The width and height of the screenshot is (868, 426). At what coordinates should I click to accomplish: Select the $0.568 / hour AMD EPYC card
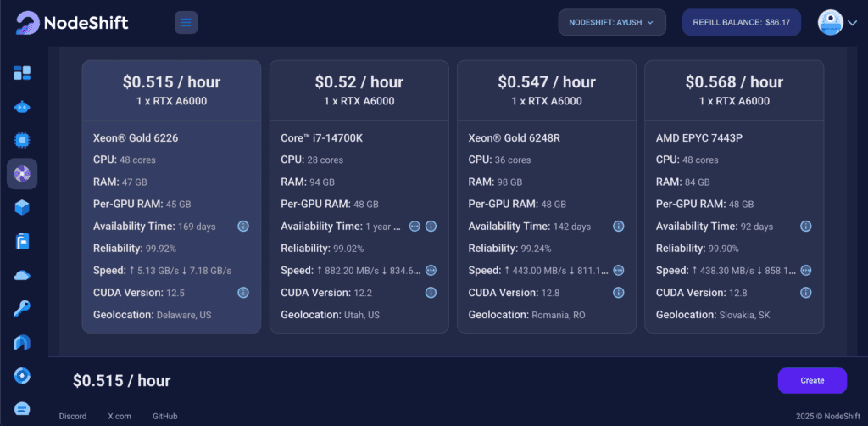pos(734,197)
